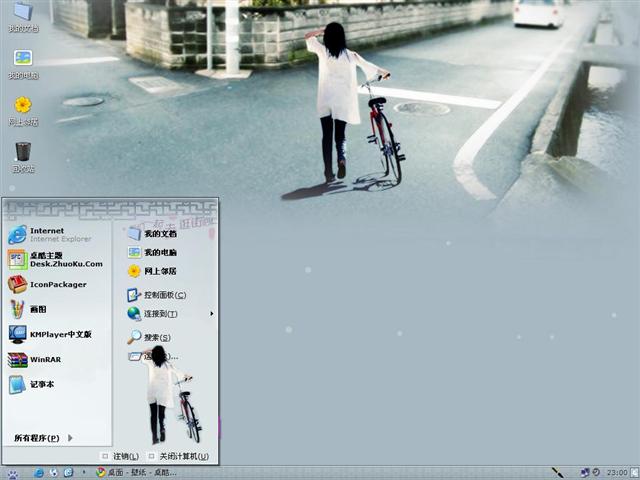The width and height of the screenshot is (640, 480).
Task: Launch KMPlayer中文版
Action: click(50, 334)
